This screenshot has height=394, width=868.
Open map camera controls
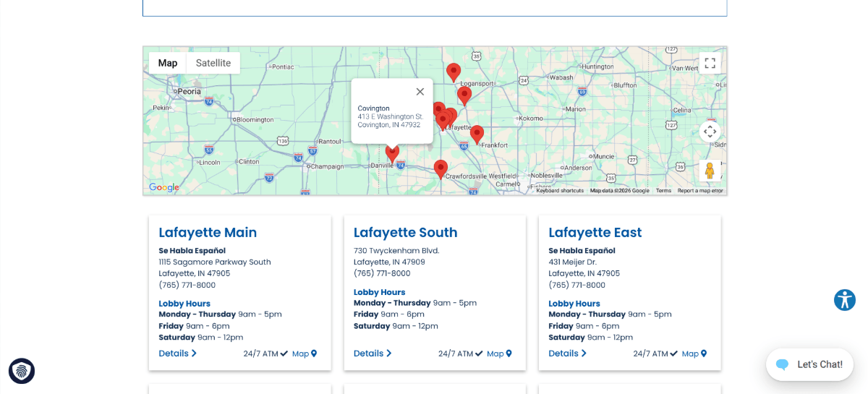710,131
